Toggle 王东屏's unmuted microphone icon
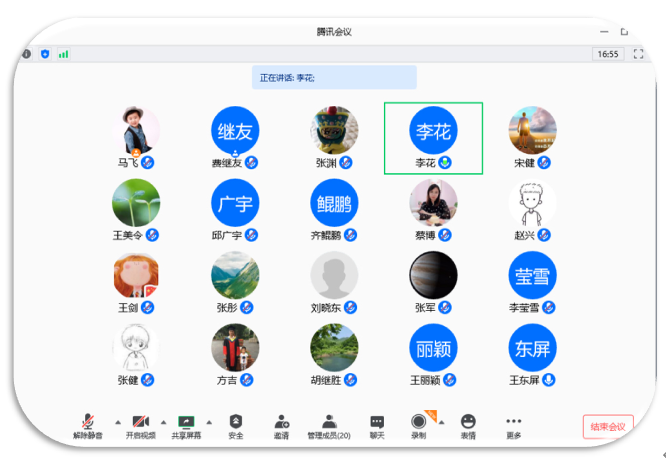This screenshot has height=458, width=666. (x=549, y=380)
